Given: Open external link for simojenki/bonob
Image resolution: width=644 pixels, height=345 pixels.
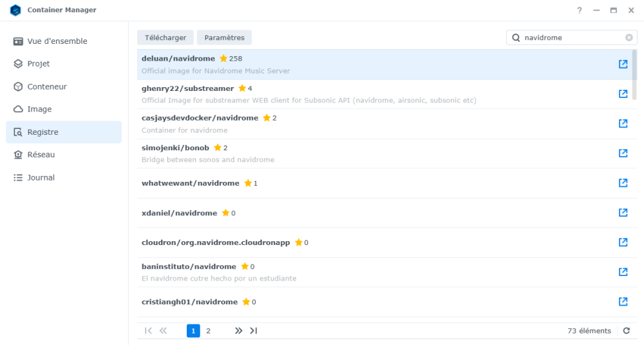Looking at the screenshot, I should (623, 153).
